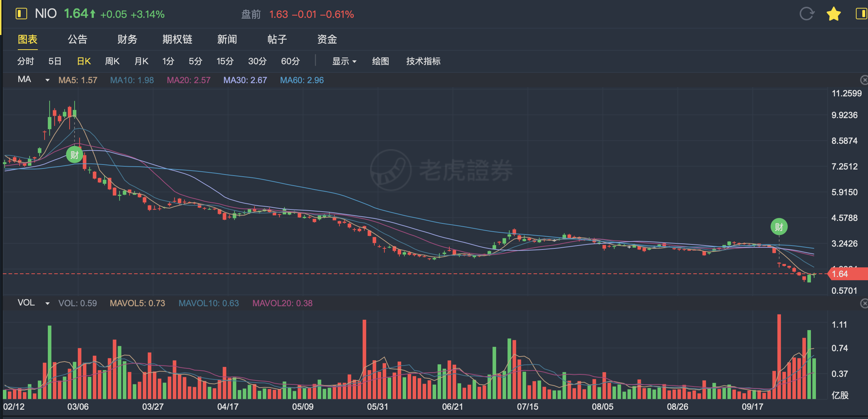Click the MA5: 1.57 label
This screenshot has width=868, height=419.
tap(78, 80)
